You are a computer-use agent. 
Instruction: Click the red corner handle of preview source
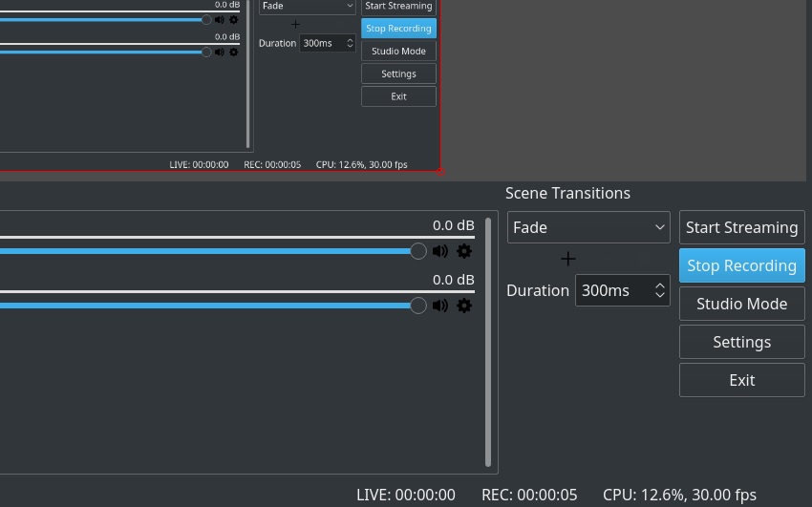[440, 171]
